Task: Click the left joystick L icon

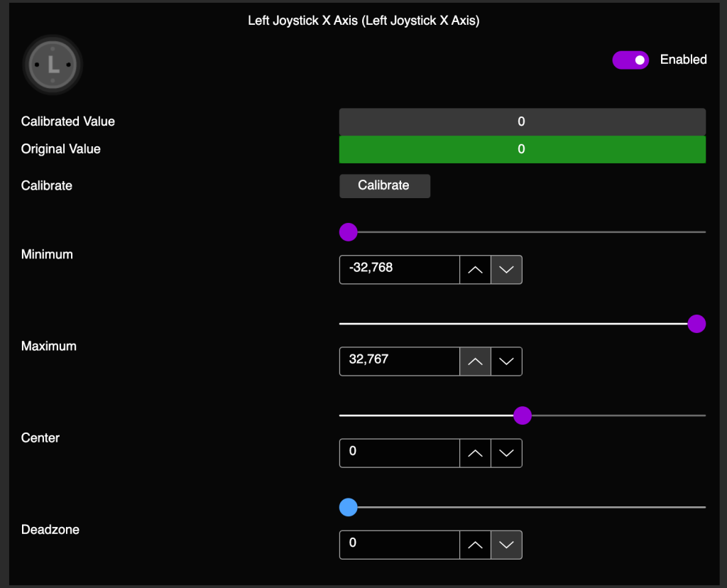Action: [53, 65]
